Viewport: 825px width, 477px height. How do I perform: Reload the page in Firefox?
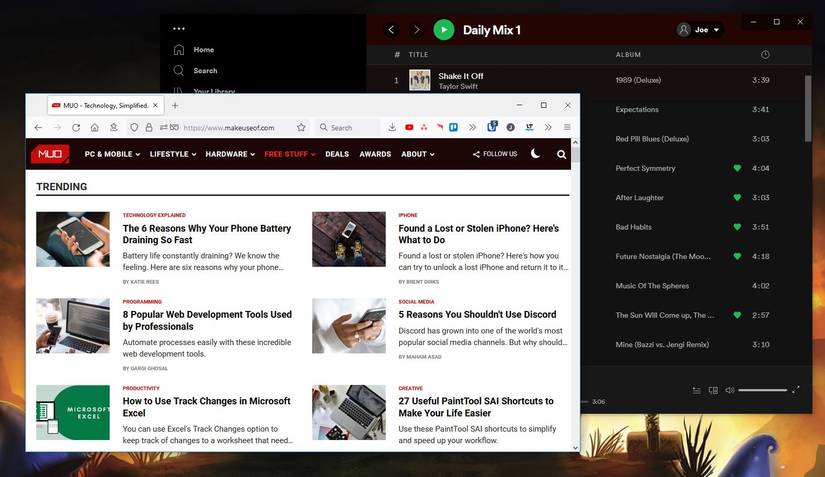[x=76, y=127]
